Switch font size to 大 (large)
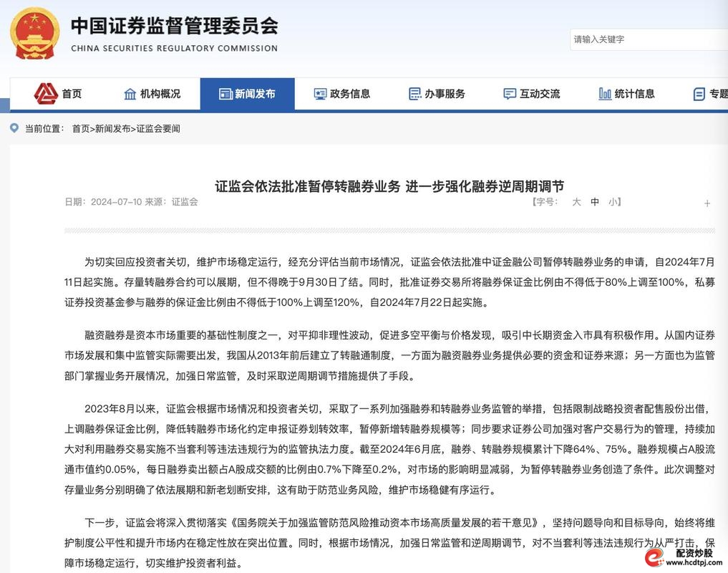This screenshot has height=573, width=728. coord(576,203)
